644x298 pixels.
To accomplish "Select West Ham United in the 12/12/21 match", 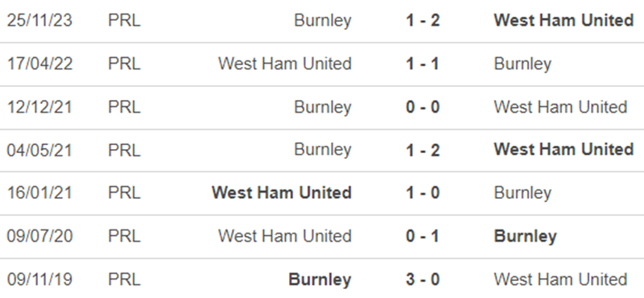I will (x=560, y=107).
